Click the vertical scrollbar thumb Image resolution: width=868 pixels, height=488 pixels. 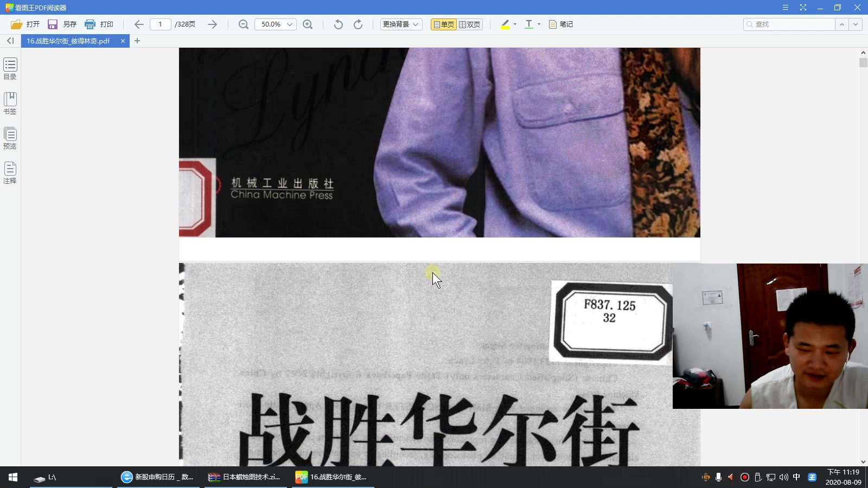(x=863, y=63)
